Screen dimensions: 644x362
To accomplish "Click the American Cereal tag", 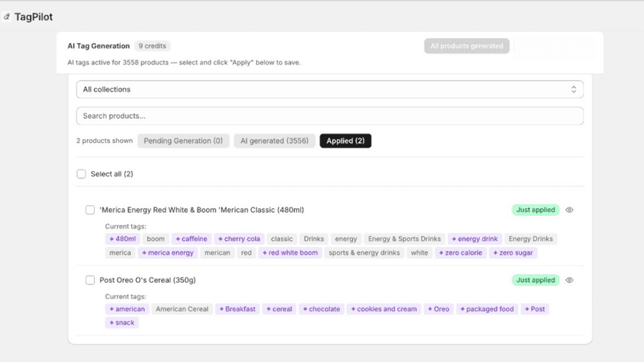I will pyautogui.click(x=182, y=309).
